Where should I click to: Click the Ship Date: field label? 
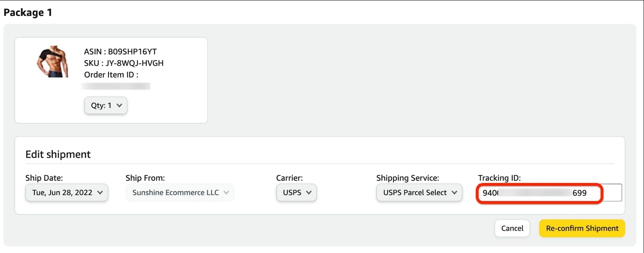[x=44, y=178]
